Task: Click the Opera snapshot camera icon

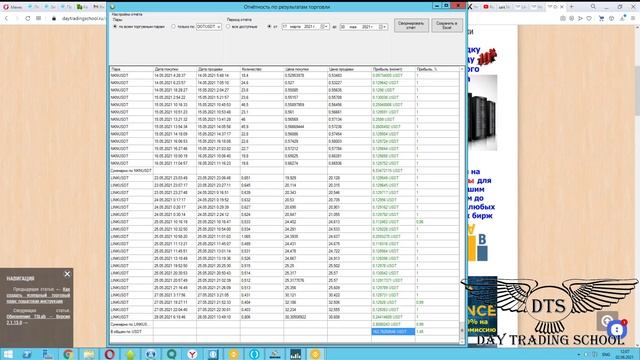Action: click(x=563, y=18)
